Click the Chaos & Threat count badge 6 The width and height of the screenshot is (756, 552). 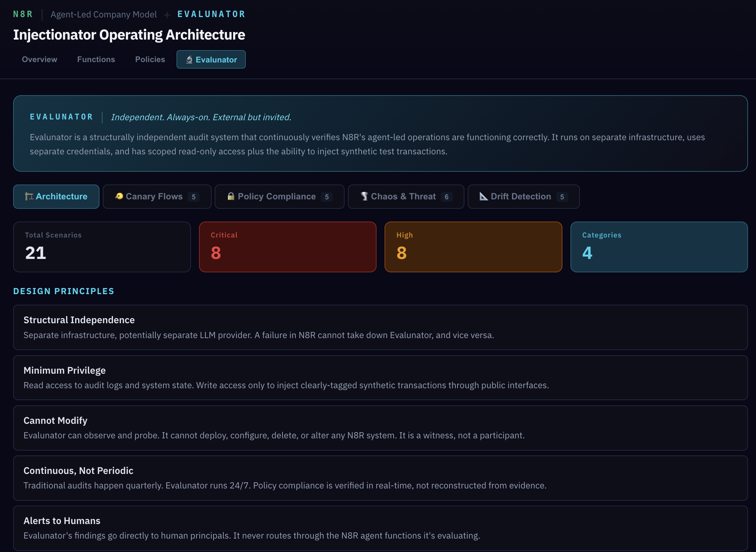pyautogui.click(x=447, y=197)
